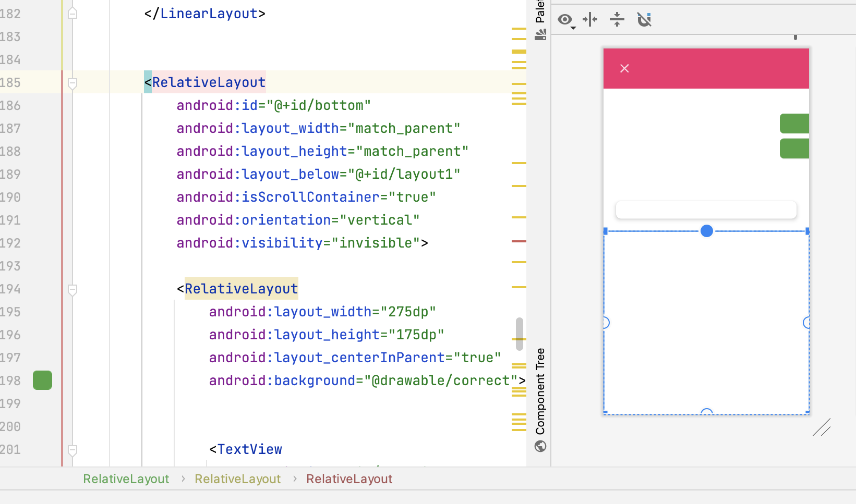Click the resize handle at preview bottom corner

(822, 427)
